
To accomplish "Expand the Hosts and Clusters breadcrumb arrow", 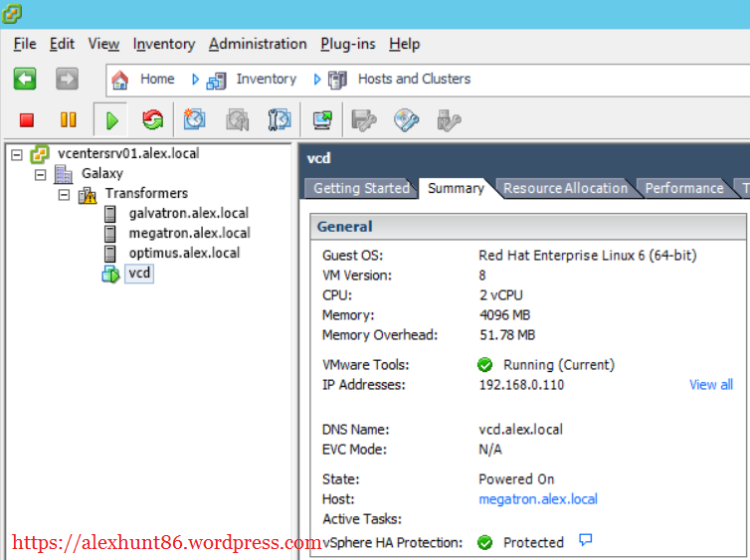I will pyautogui.click(x=316, y=80).
